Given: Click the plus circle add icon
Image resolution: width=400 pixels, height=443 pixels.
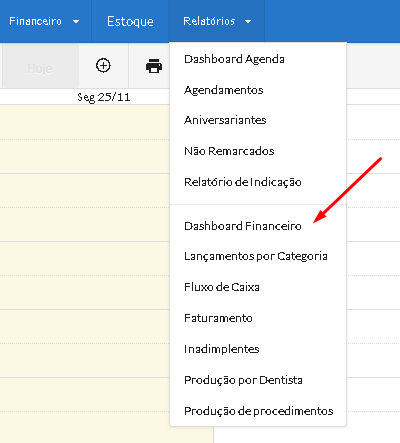Looking at the screenshot, I should (x=103, y=65).
